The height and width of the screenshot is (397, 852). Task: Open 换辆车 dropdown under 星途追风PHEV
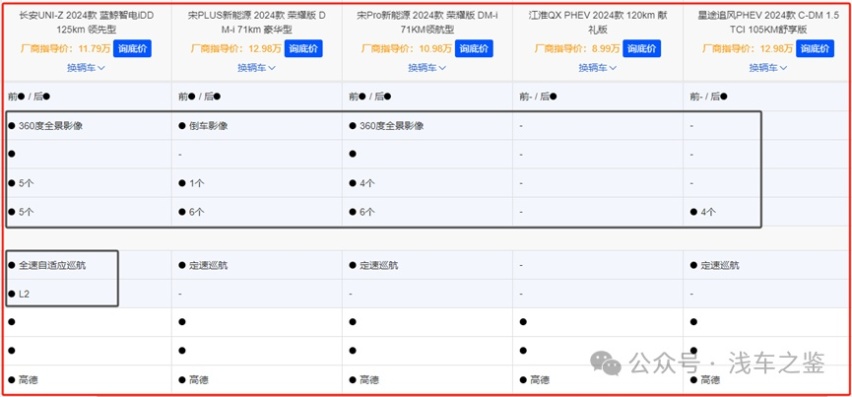(768, 68)
